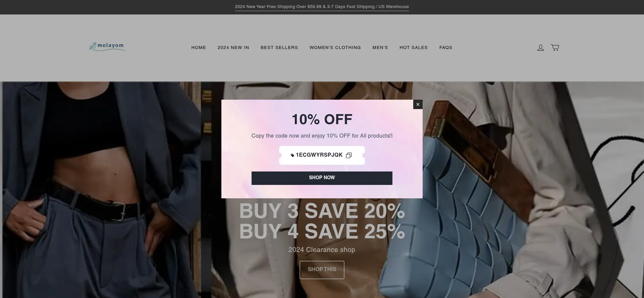Close the 10% OFF popup
The image size is (644, 298).
418,104
